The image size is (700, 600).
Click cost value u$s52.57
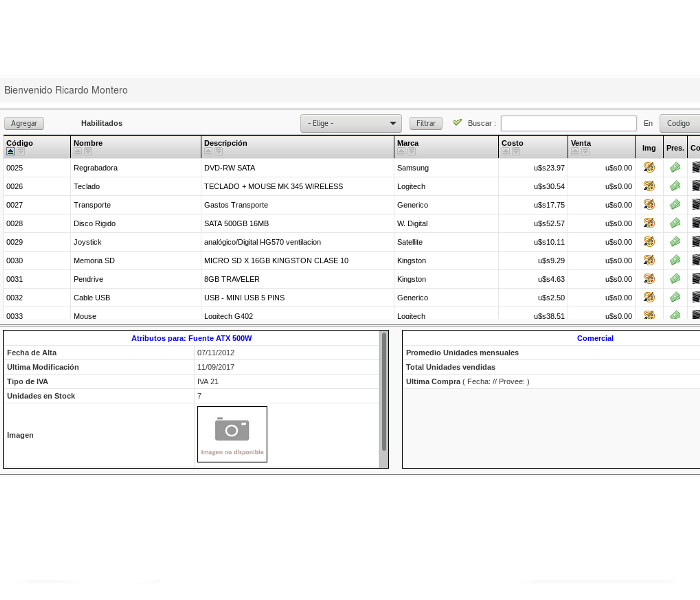click(549, 223)
